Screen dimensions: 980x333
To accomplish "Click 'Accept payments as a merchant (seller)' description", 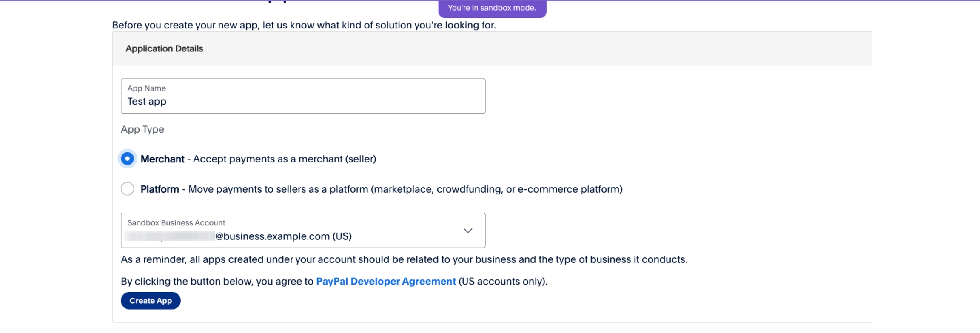I will click(284, 159).
